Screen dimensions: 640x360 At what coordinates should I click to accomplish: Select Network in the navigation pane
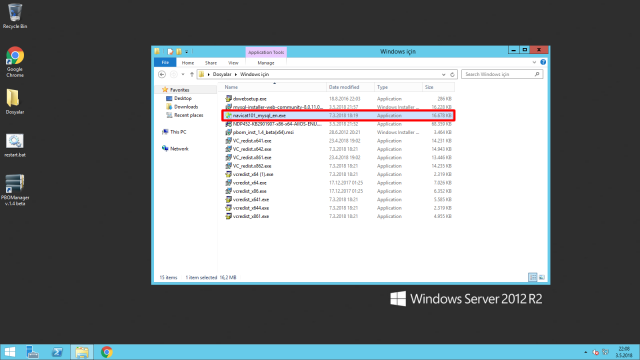179,149
